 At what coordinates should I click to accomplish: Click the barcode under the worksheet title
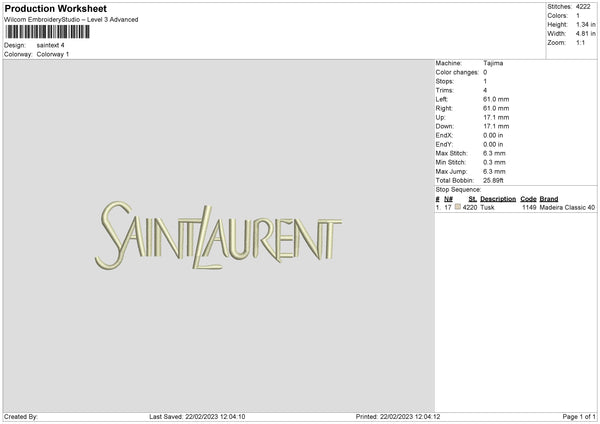click(x=45, y=32)
